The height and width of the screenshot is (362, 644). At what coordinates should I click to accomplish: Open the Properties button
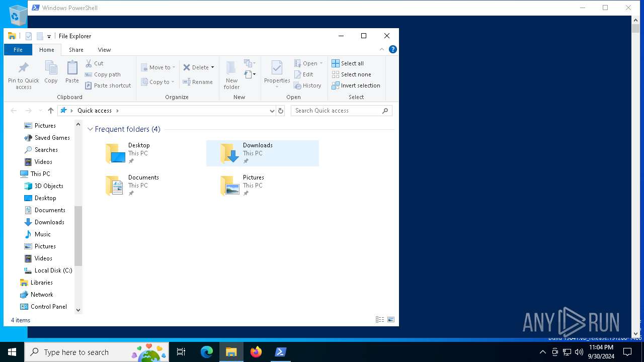(x=277, y=74)
